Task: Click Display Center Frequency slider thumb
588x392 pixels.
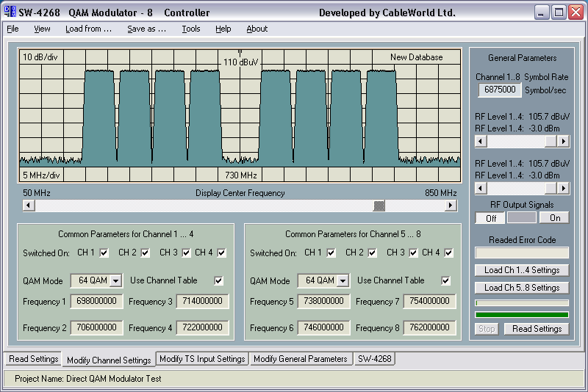Action: tap(379, 206)
